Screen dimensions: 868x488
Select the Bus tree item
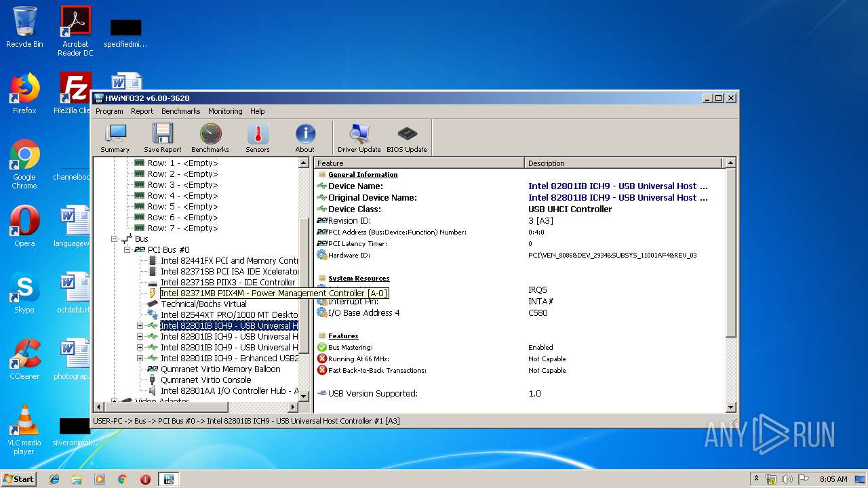pyautogui.click(x=141, y=239)
